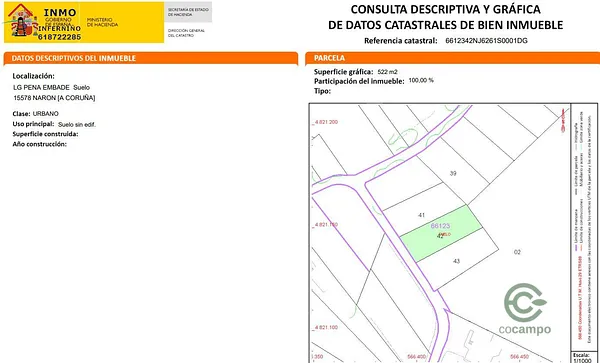The height and width of the screenshot is (363, 600).
Task: Click the "Año construcción:" label
Action: click(39, 144)
